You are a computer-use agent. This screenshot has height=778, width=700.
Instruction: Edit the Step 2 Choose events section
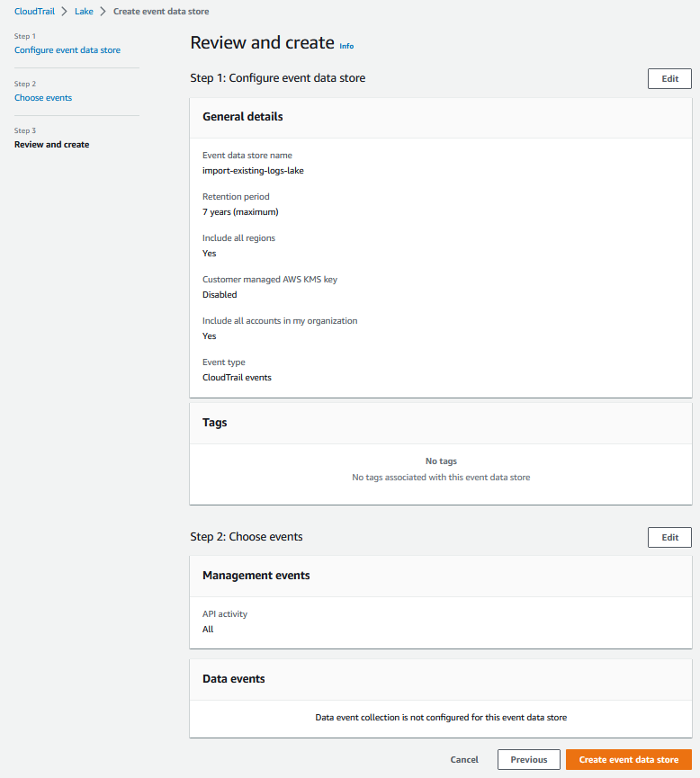click(669, 537)
